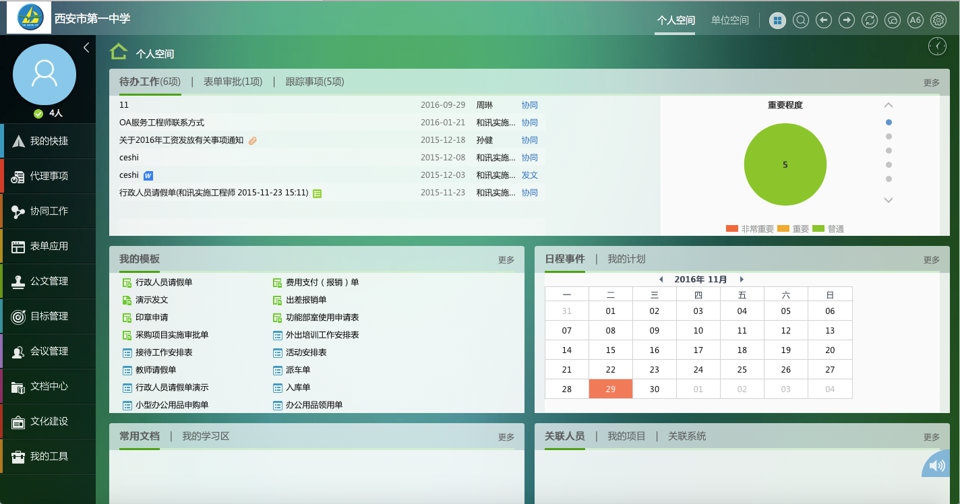
Task: Click 更多 in 我的模板 panel
Action: point(506,260)
